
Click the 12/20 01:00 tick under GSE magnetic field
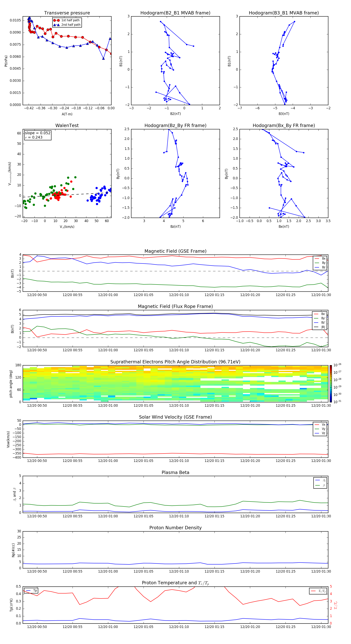(108, 295)
